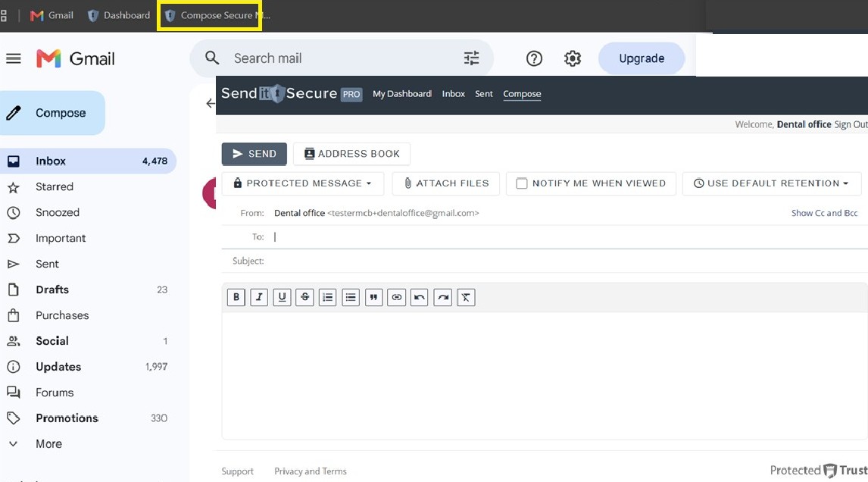Insert bulleted list
The image size is (868, 482).
(x=351, y=298)
